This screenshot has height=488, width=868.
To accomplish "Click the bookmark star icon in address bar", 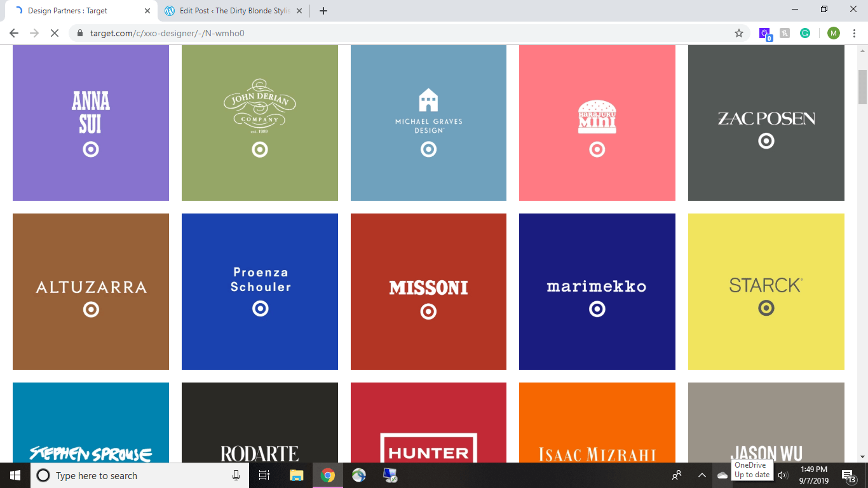I will (738, 33).
